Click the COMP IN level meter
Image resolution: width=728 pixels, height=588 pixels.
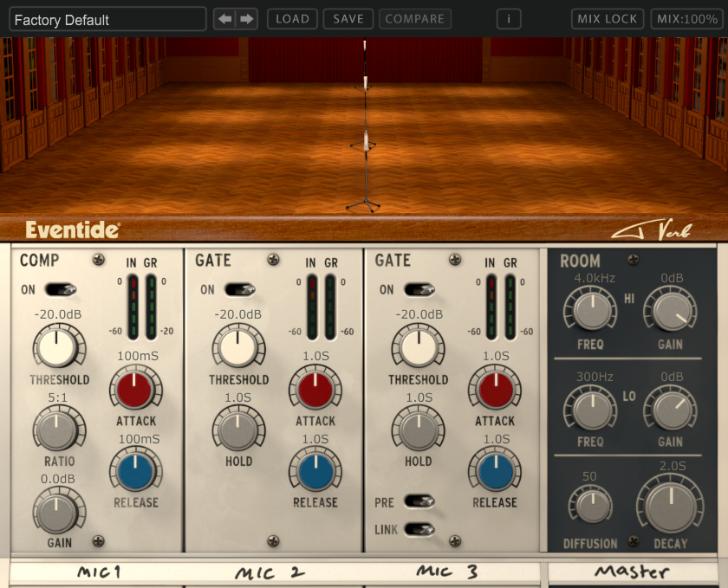point(133,307)
